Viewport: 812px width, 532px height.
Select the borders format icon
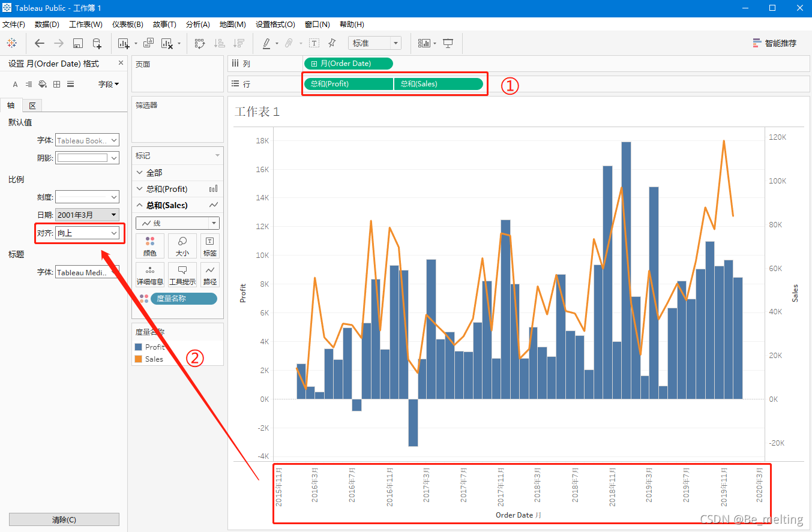coord(56,85)
